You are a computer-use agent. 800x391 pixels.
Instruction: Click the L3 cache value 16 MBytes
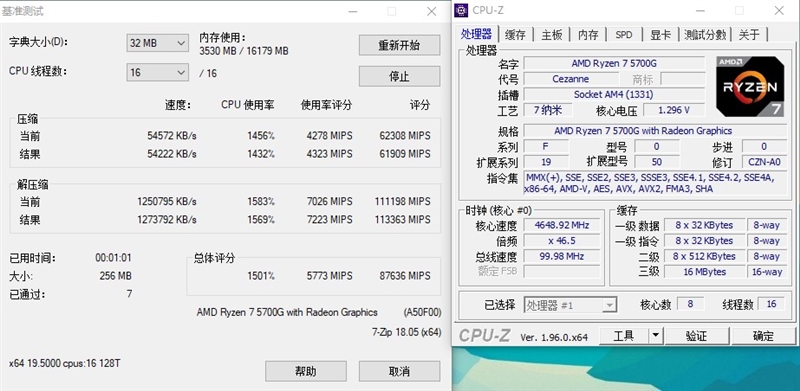pyautogui.click(x=704, y=272)
